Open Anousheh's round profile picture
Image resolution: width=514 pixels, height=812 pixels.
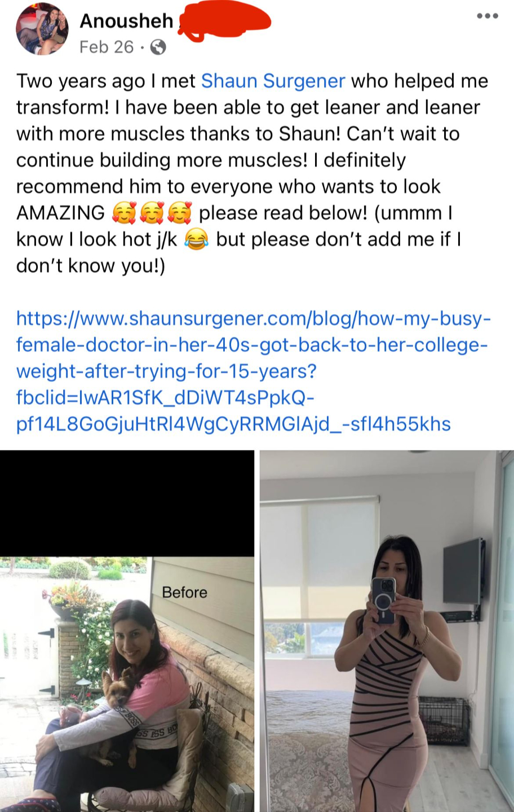tap(42, 29)
